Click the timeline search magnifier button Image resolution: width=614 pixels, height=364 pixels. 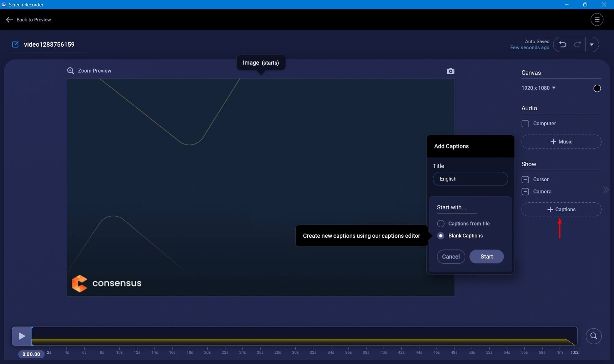tap(594, 336)
